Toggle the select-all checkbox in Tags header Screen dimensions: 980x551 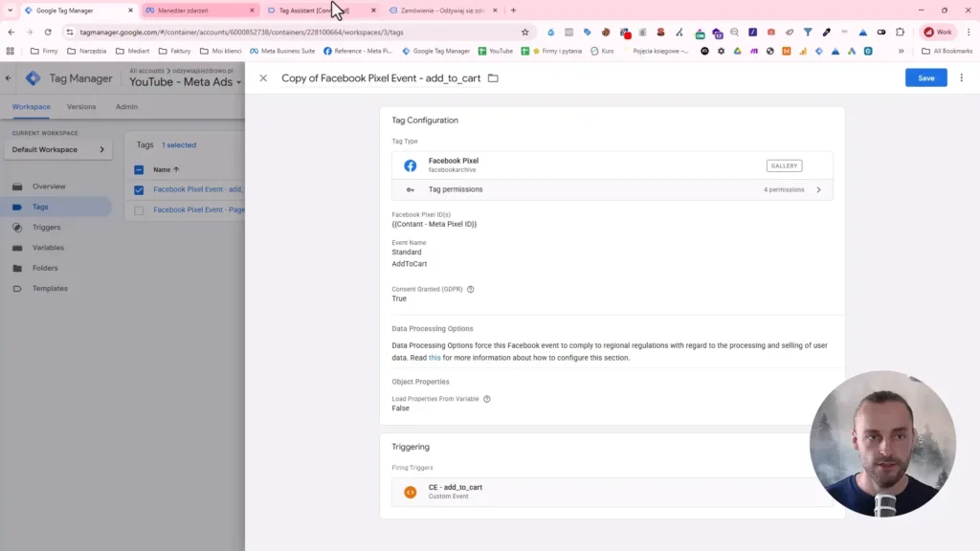(x=139, y=170)
